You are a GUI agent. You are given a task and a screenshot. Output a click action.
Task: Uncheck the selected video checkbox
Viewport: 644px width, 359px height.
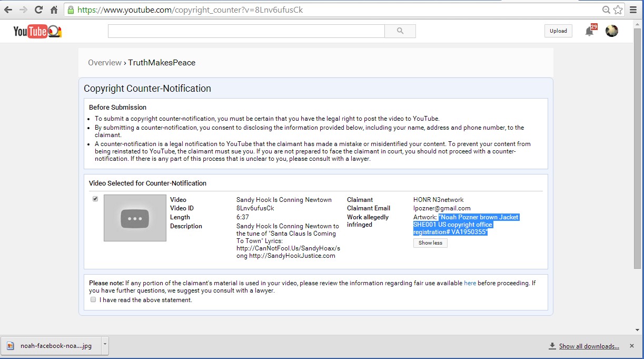pos(95,199)
